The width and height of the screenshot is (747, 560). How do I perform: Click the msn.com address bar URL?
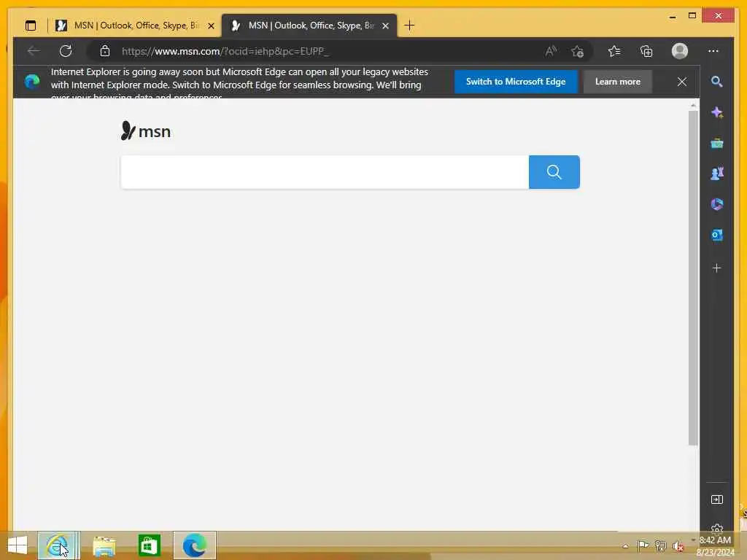coord(225,51)
